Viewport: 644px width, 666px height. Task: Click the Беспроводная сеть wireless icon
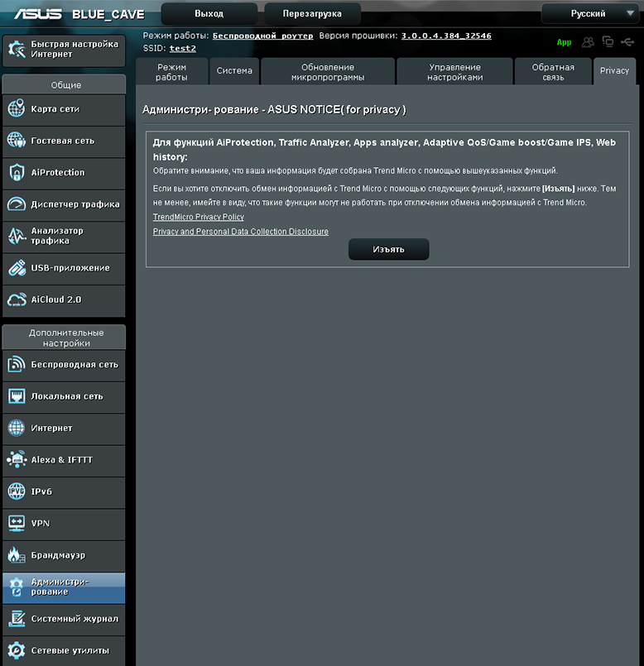[x=17, y=364]
